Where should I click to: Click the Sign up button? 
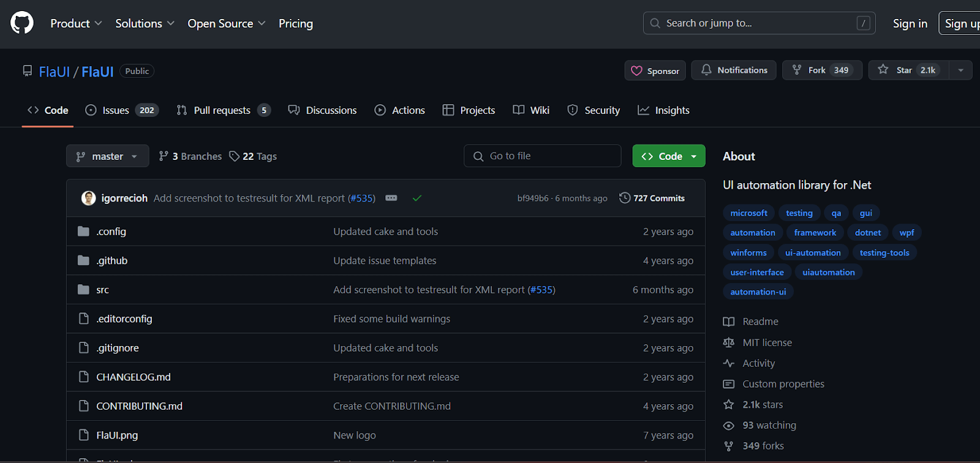click(x=960, y=23)
